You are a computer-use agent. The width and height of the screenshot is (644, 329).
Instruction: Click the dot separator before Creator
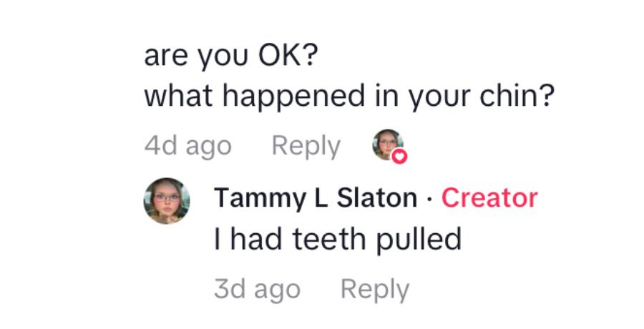click(429, 199)
